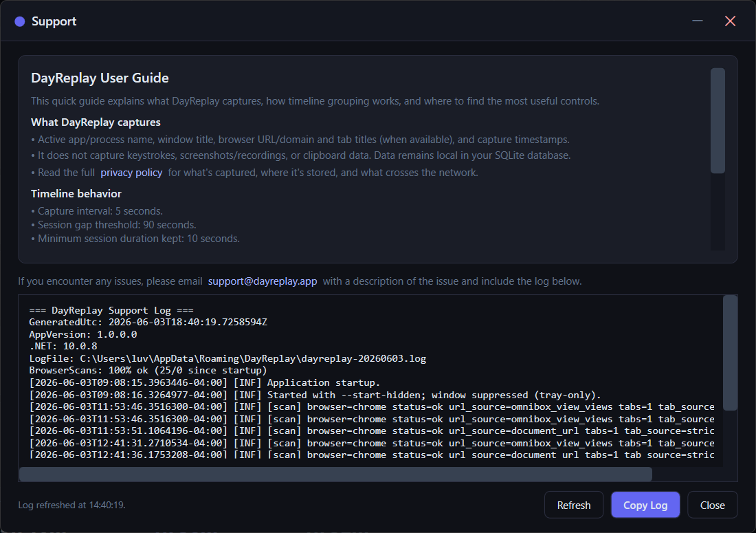
Task: Click the '.NET: 10.0.8' log line
Action: 63,347
